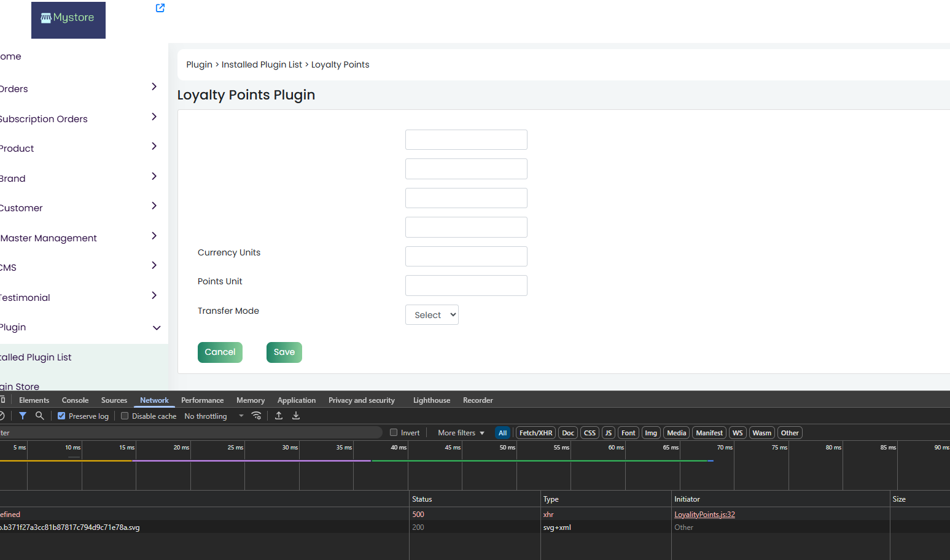Click the external link icon beside Mystore logo
This screenshot has height=560, width=950.
[x=160, y=8]
